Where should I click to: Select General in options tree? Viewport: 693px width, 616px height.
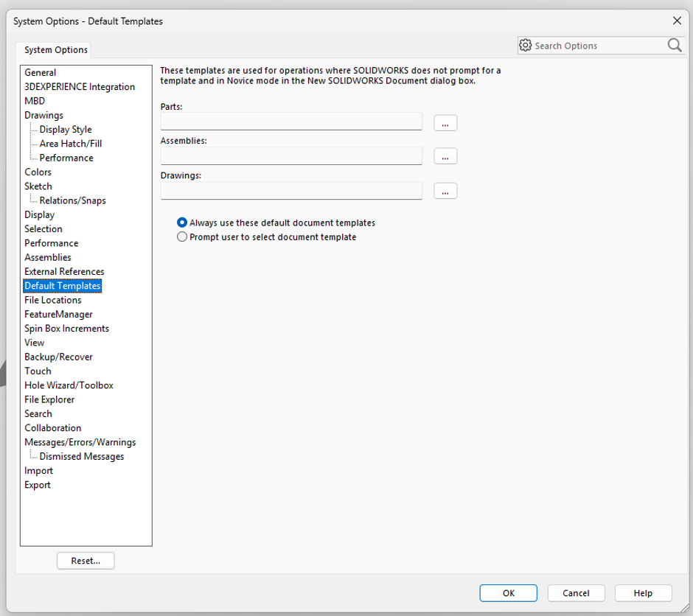click(x=41, y=72)
